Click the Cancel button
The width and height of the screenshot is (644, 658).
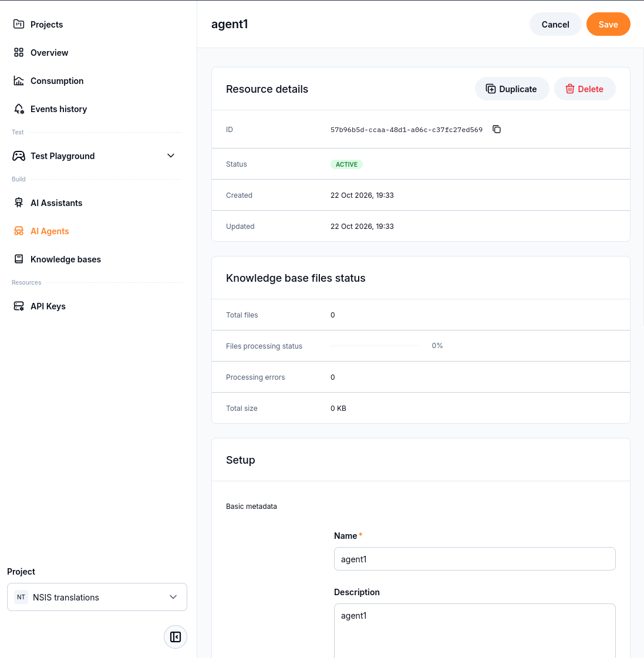pos(555,24)
